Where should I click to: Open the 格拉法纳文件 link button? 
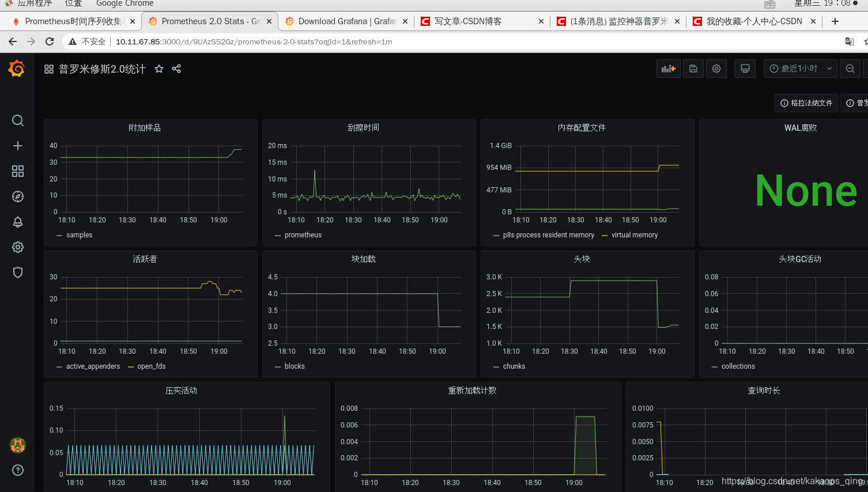pos(806,103)
